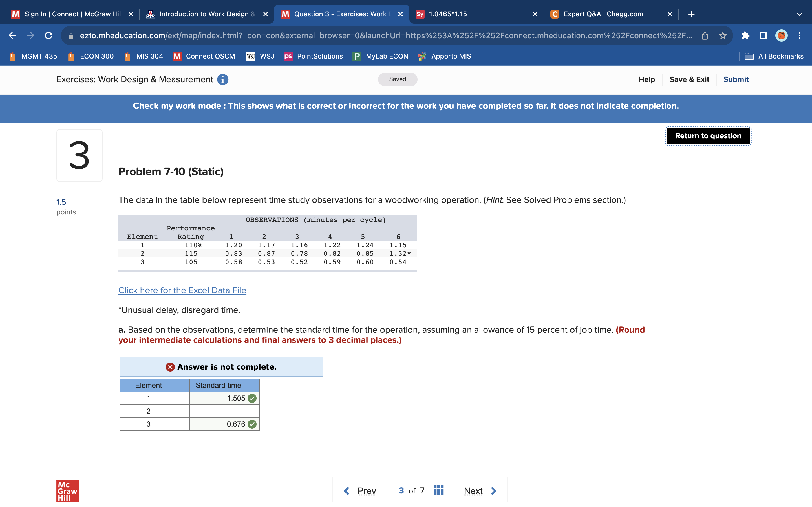Click the empty Element 2 standard time cell
Image resolution: width=812 pixels, height=507 pixels.
pos(224,411)
